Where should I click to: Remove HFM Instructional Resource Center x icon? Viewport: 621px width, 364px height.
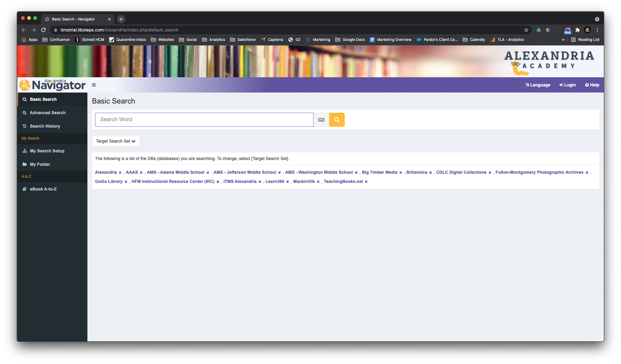(218, 182)
